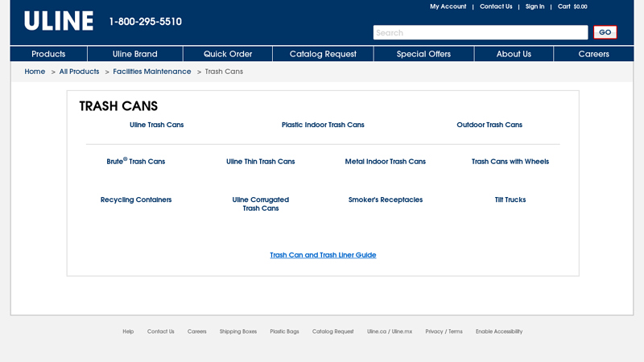
Task: Navigate to Facilities Maintenance breadcrumb
Action: point(152,72)
